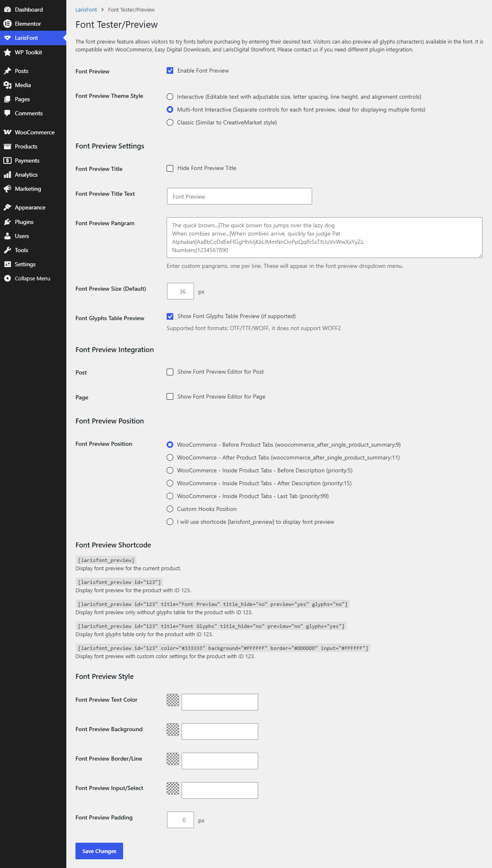Click the pangram textarea resize handle
Image resolution: width=492 pixels, height=868 pixels.
(x=480, y=255)
